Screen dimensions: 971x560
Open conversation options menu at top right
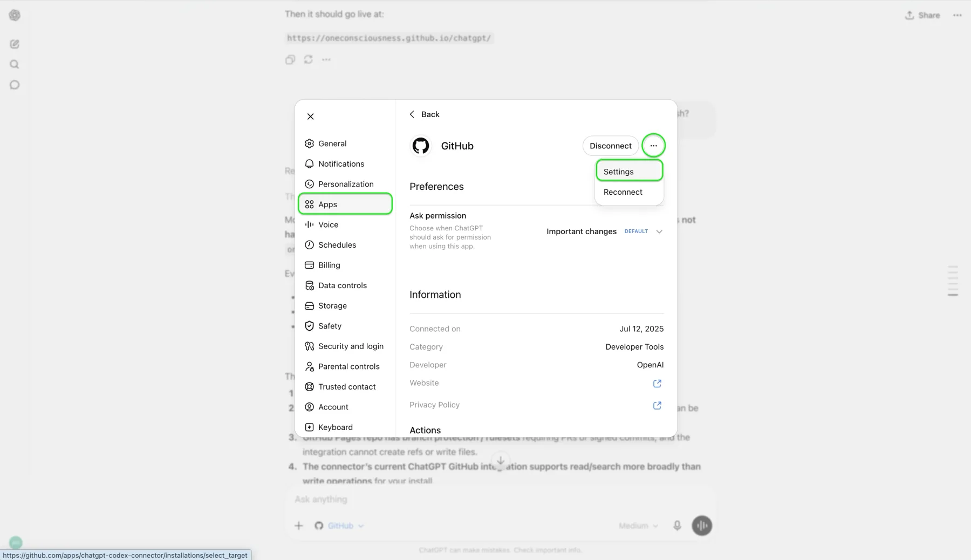coord(958,15)
